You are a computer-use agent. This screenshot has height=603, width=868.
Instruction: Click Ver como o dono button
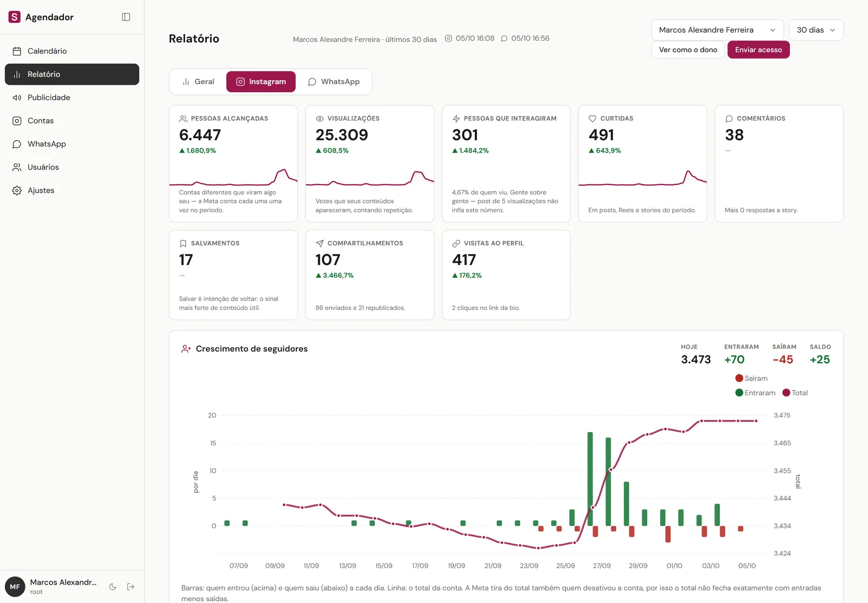point(688,50)
